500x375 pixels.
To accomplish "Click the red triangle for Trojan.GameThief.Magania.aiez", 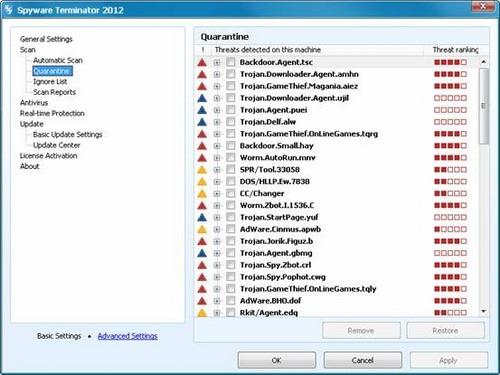I will click(202, 86).
